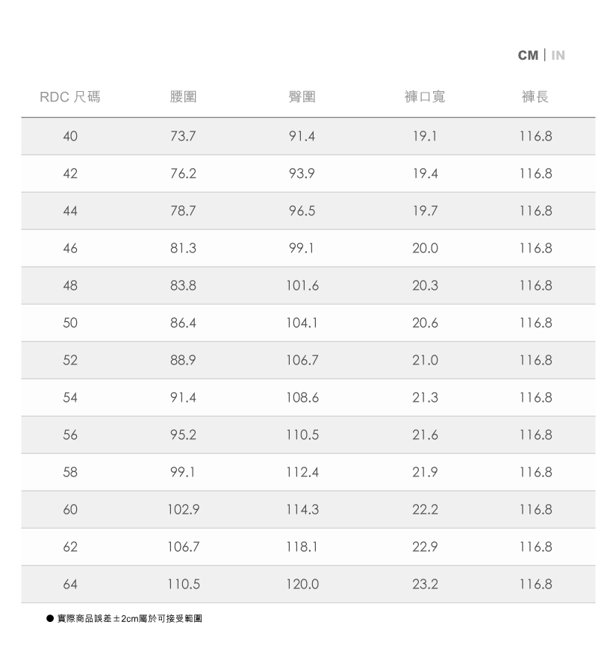
Task: Click waist value 83.8
Action: [x=183, y=286]
